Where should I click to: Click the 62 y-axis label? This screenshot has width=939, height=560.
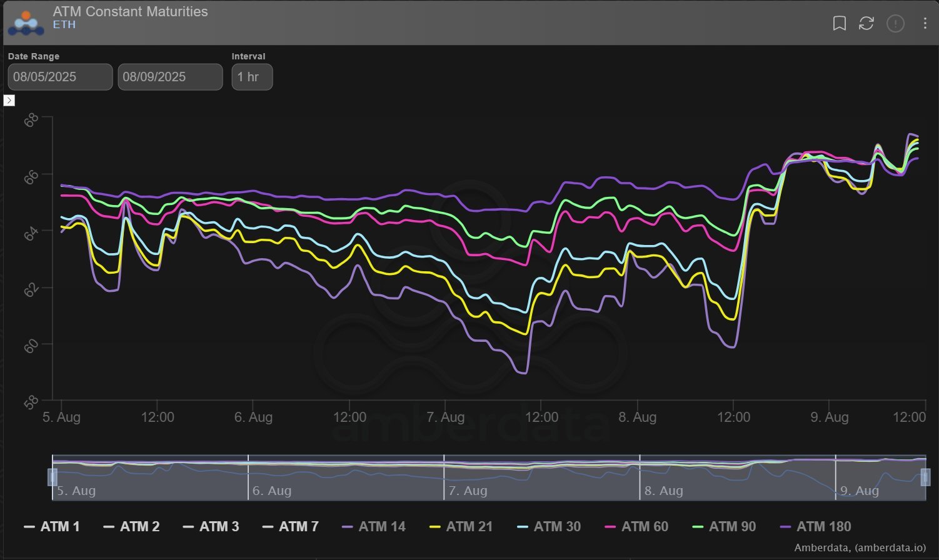click(31, 289)
